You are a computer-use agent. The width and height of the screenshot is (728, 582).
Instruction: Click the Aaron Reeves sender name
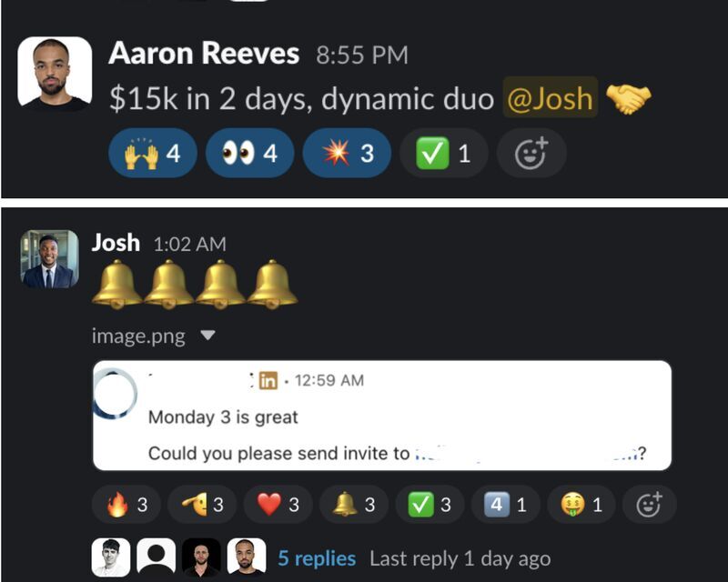tap(204, 54)
